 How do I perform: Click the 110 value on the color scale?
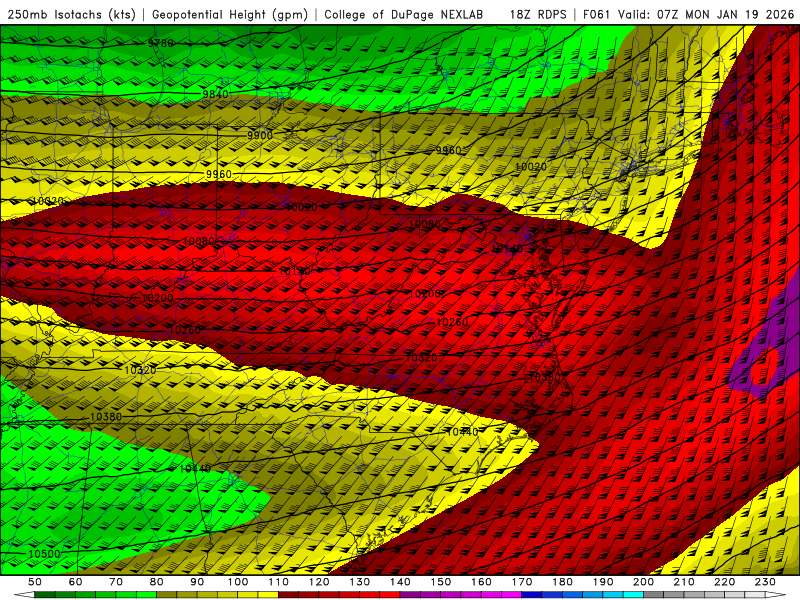279,582
